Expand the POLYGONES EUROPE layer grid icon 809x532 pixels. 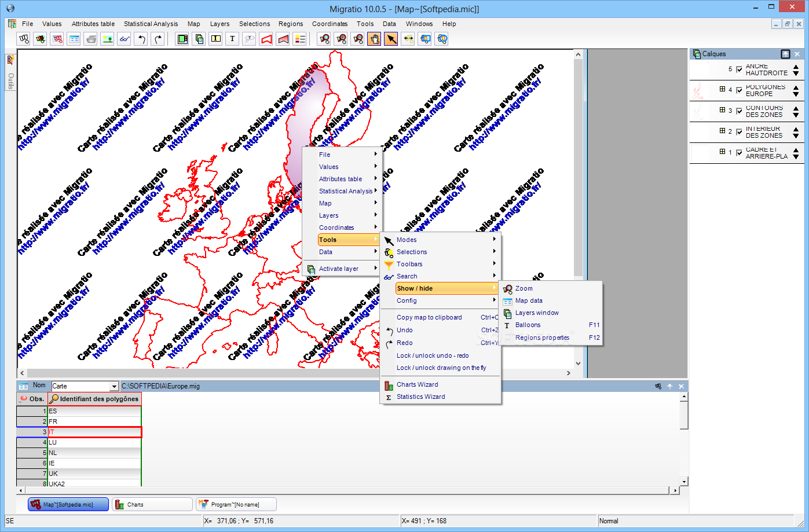pos(722,89)
